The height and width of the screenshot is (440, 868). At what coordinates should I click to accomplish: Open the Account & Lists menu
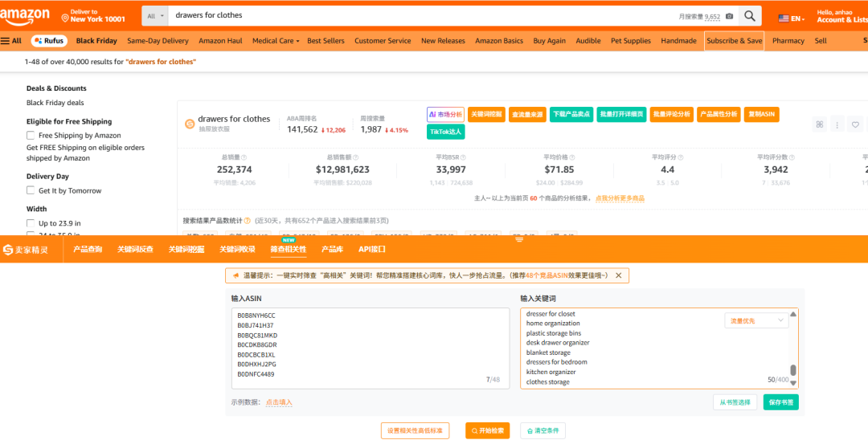pyautogui.click(x=842, y=16)
